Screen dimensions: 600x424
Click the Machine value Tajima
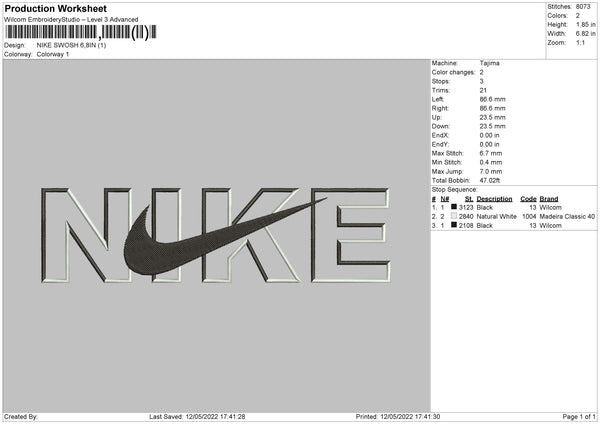click(x=489, y=63)
